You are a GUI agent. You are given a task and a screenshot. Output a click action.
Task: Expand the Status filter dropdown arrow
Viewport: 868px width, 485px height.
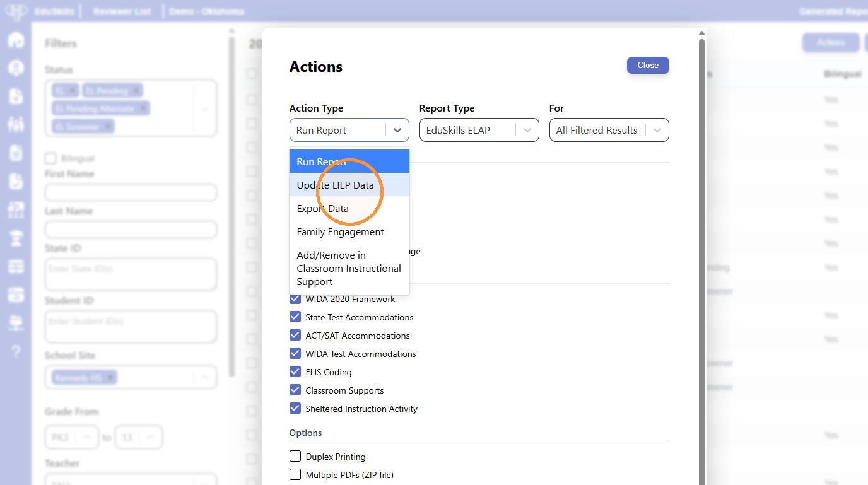point(205,108)
